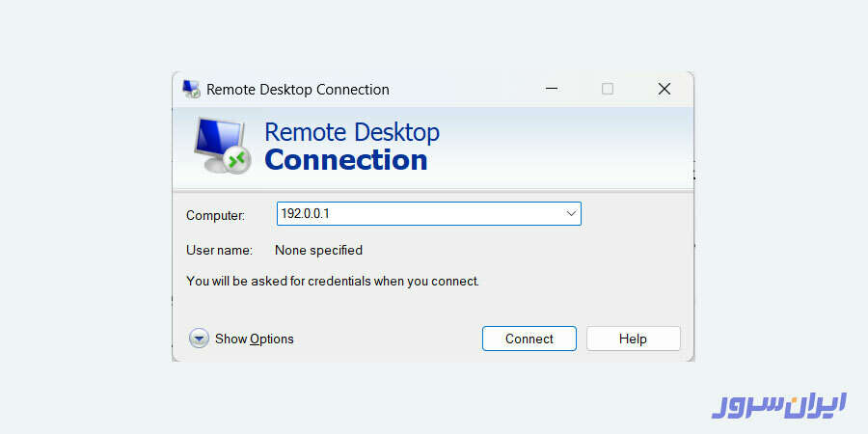
Task: Click the Show Options text label
Action: click(254, 339)
